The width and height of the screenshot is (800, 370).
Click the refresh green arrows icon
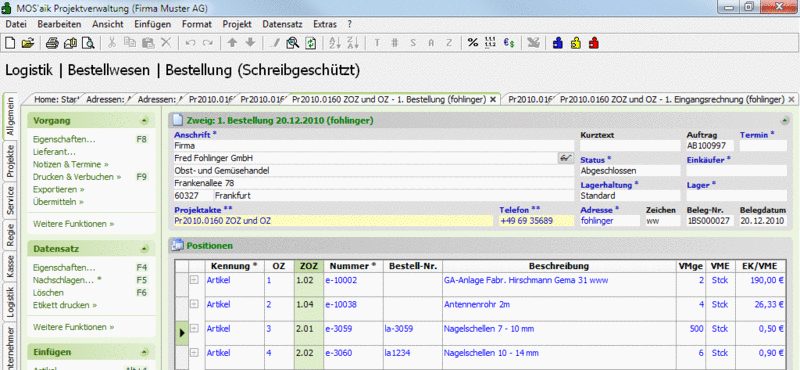tap(310, 43)
